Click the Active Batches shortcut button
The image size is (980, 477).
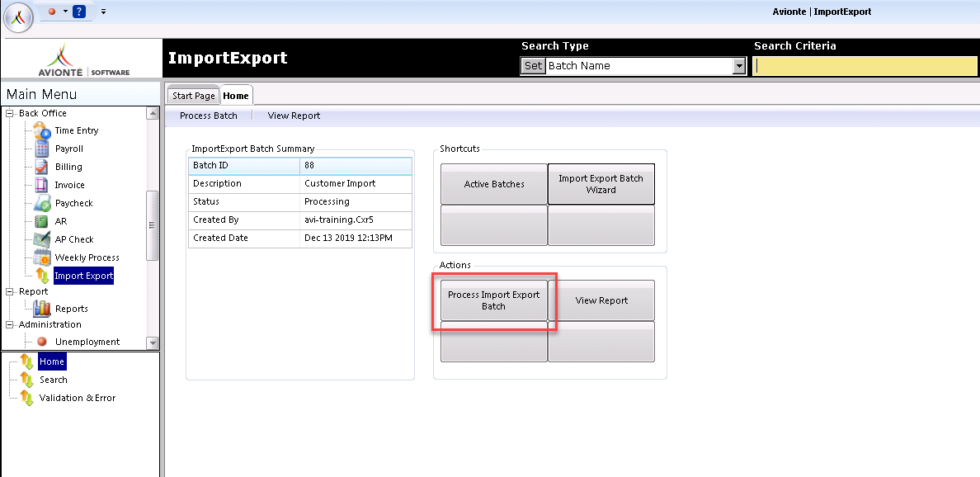click(x=494, y=184)
